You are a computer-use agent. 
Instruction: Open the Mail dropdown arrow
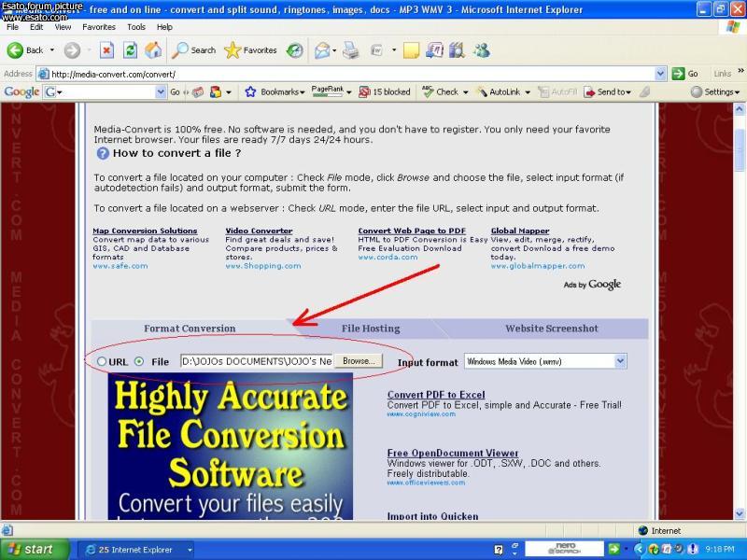[334, 50]
